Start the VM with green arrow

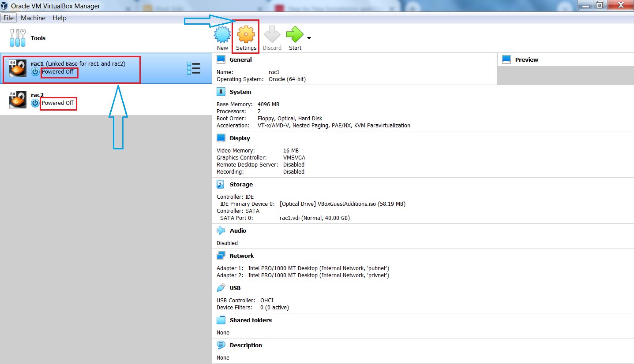(295, 34)
